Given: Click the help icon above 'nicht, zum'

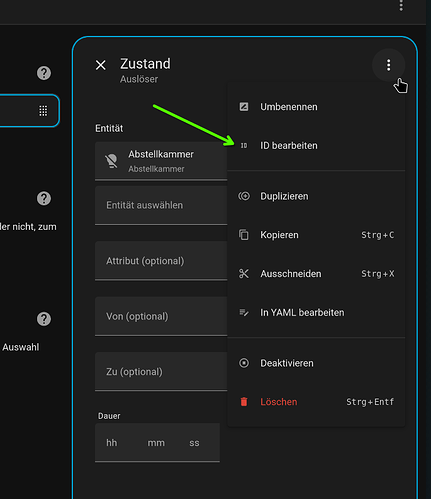Looking at the screenshot, I should (x=44, y=198).
